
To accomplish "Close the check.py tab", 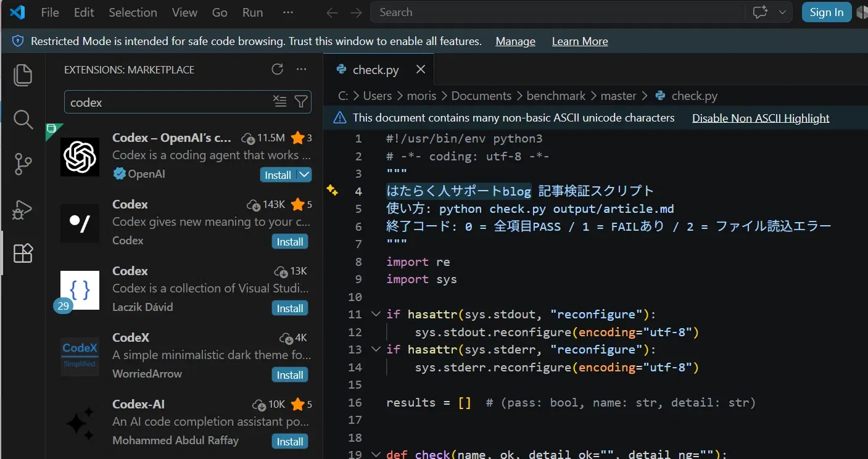I will click(x=421, y=69).
